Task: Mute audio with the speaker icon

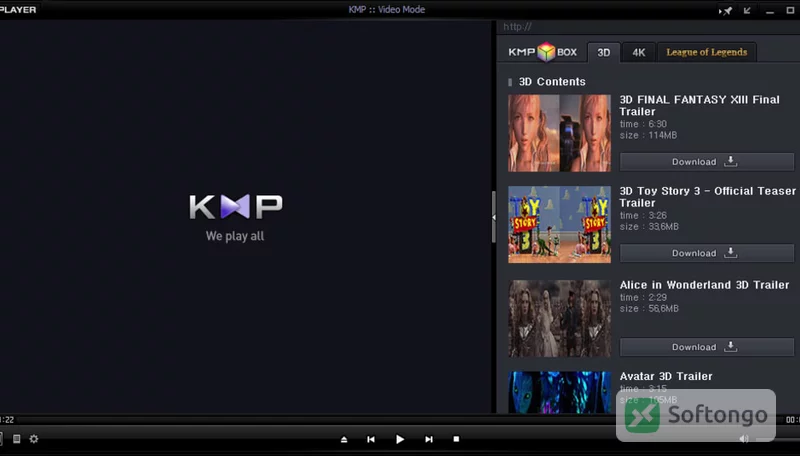Action: 744,439
